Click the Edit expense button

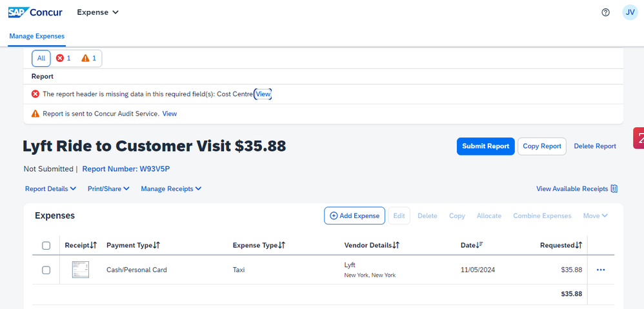click(399, 216)
